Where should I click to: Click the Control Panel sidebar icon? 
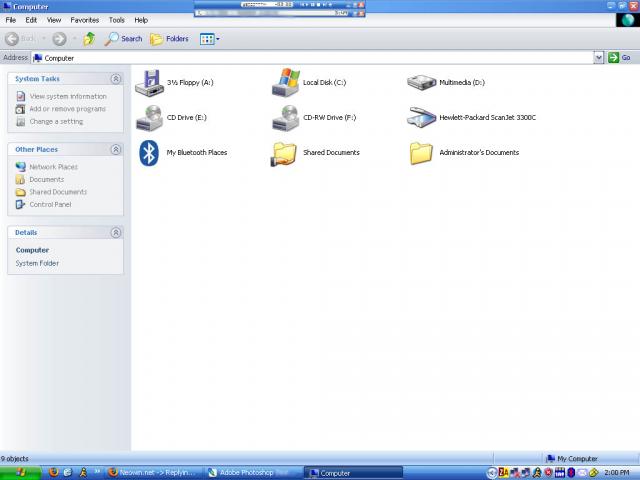pos(20,204)
